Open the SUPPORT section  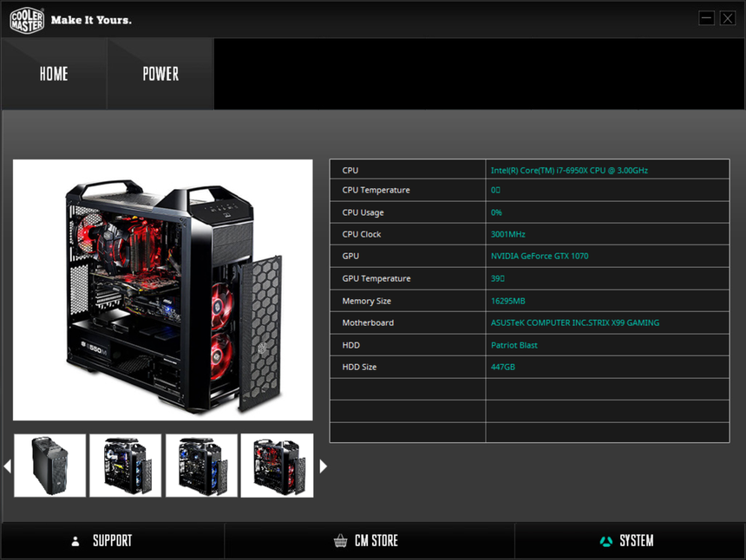[113, 541]
